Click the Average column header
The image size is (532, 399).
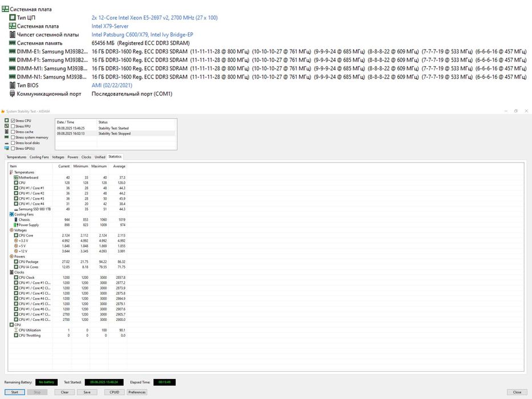coord(117,166)
